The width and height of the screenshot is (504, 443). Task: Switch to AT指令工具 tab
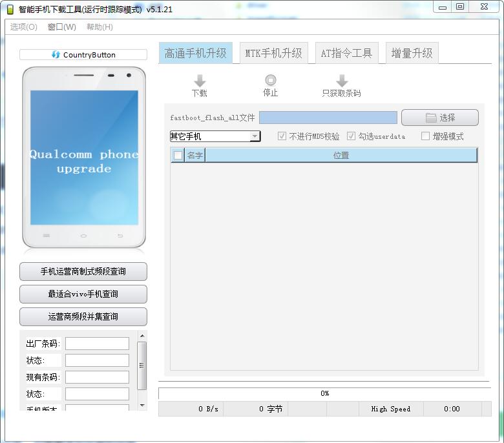click(346, 53)
